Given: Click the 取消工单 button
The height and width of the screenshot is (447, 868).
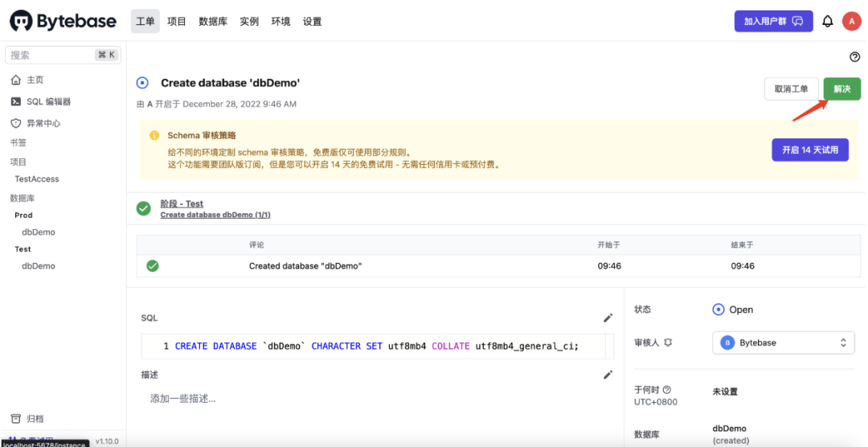Looking at the screenshot, I should [x=791, y=88].
